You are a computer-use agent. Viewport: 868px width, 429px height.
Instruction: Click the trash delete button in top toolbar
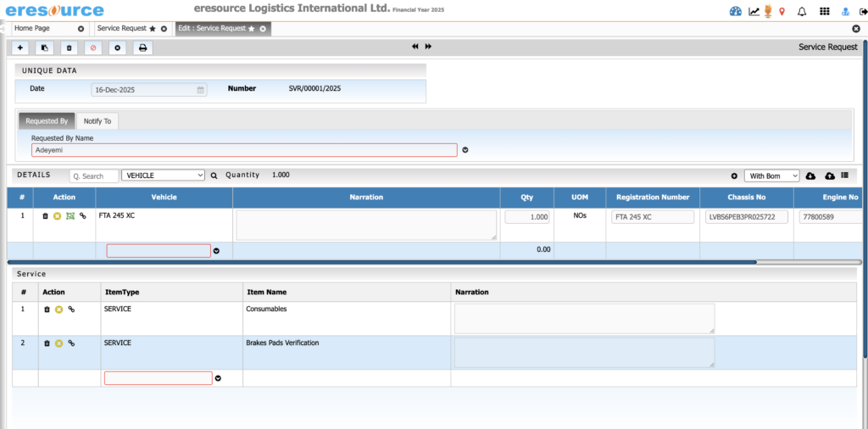pyautogui.click(x=70, y=47)
